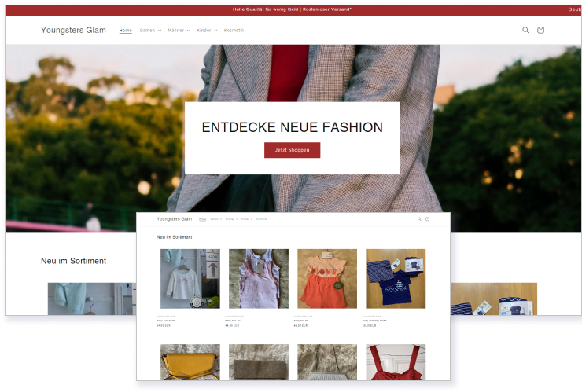
Task: Click the search icon in the front overlay window
Action: pos(419,219)
